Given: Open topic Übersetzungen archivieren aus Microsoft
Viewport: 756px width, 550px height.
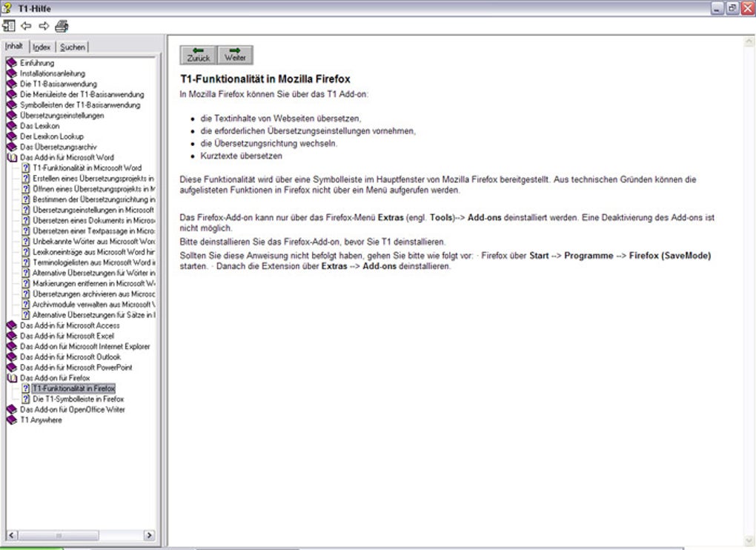Looking at the screenshot, I should coord(94,294).
